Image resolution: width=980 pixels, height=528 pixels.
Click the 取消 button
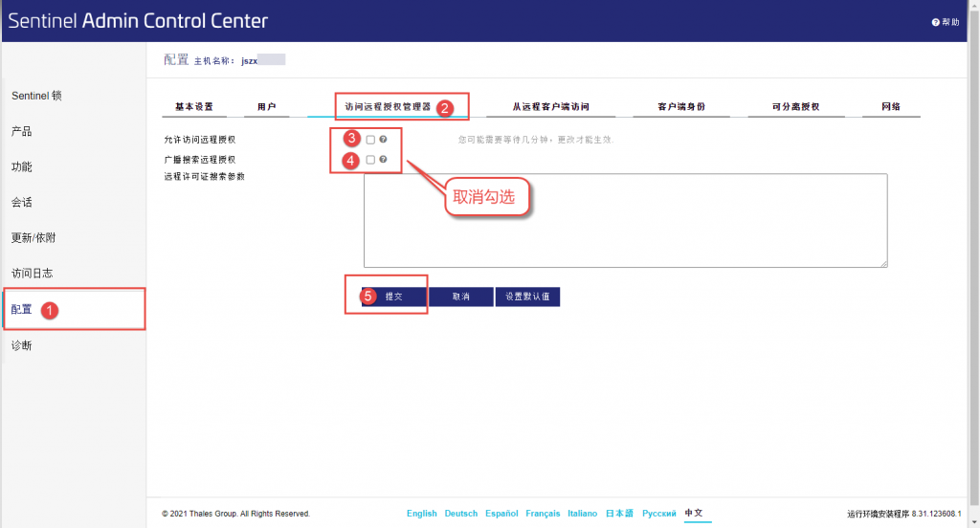pos(461,297)
